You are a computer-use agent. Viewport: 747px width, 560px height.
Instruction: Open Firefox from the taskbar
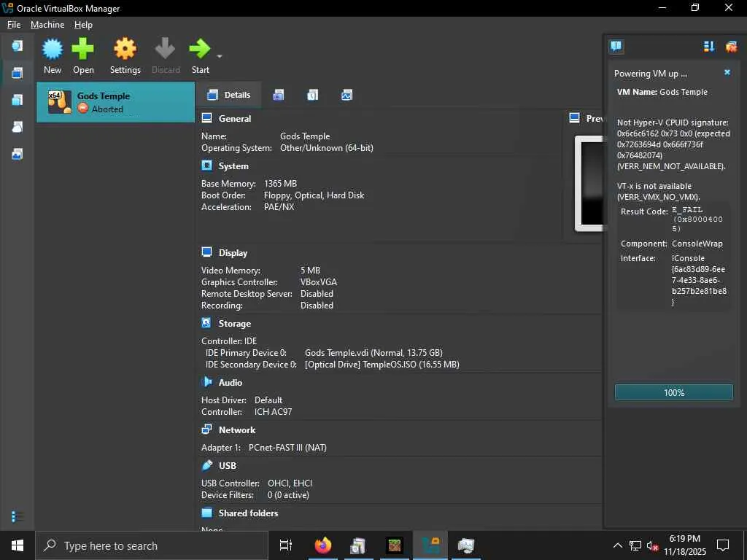(323, 545)
